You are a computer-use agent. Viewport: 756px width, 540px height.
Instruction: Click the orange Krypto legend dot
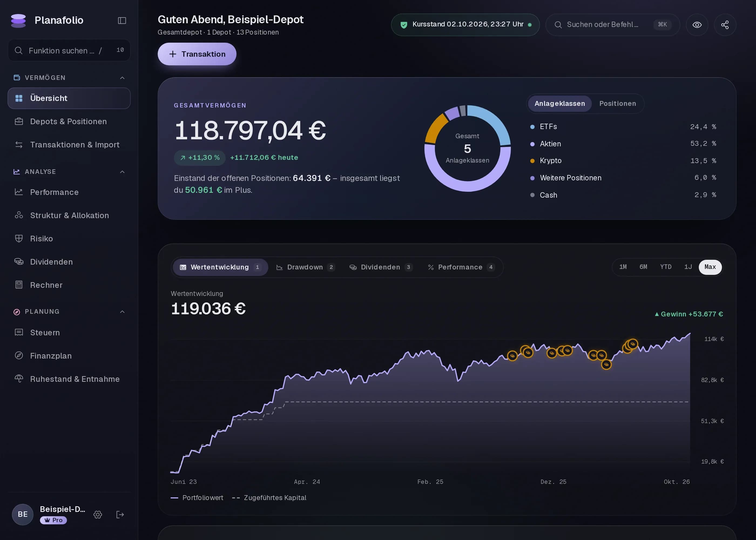point(532,161)
